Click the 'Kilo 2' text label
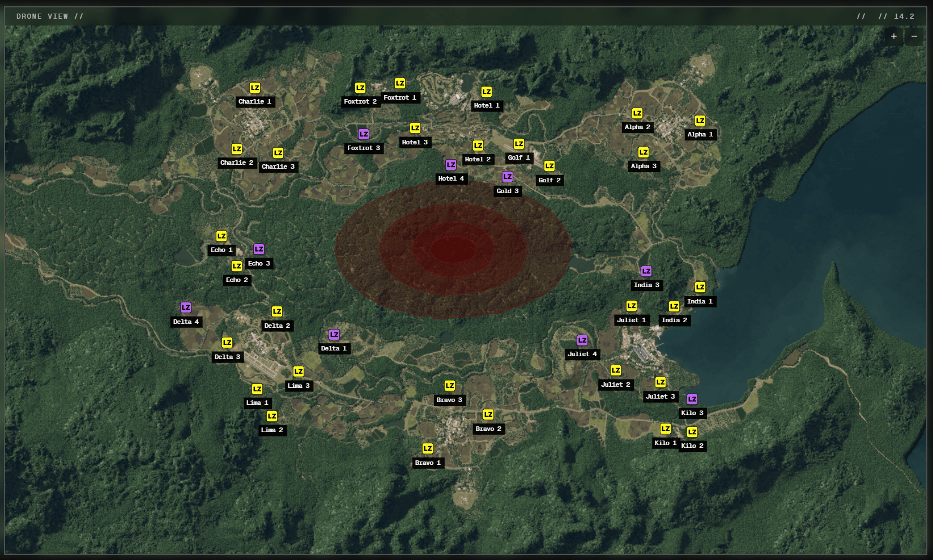This screenshot has height=560, width=933. [692, 446]
